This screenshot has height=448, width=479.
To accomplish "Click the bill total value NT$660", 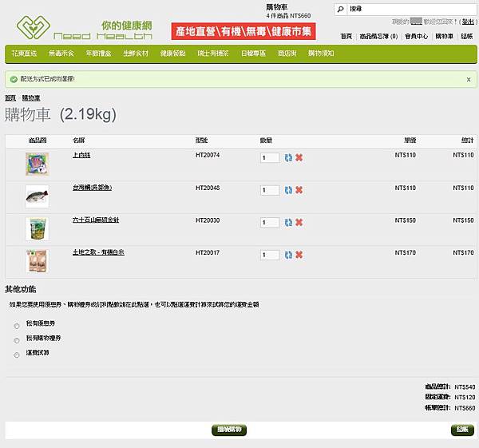I will click(465, 408).
